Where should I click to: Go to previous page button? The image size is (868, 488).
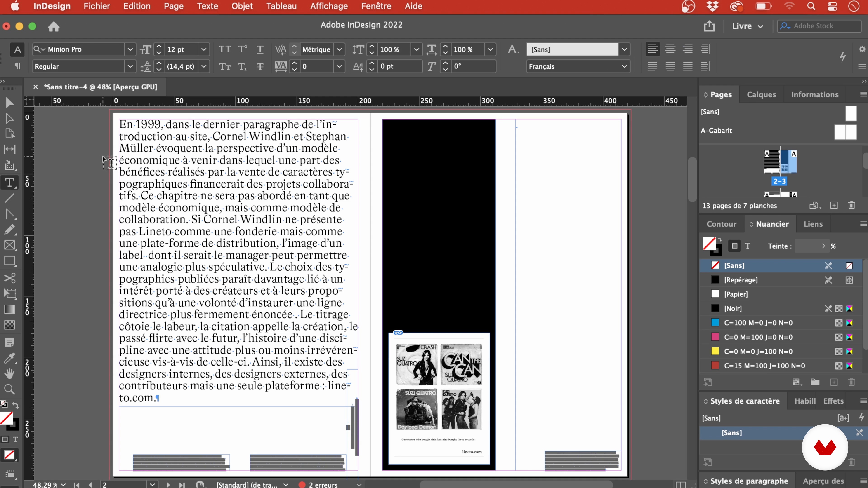pyautogui.click(x=90, y=485)
